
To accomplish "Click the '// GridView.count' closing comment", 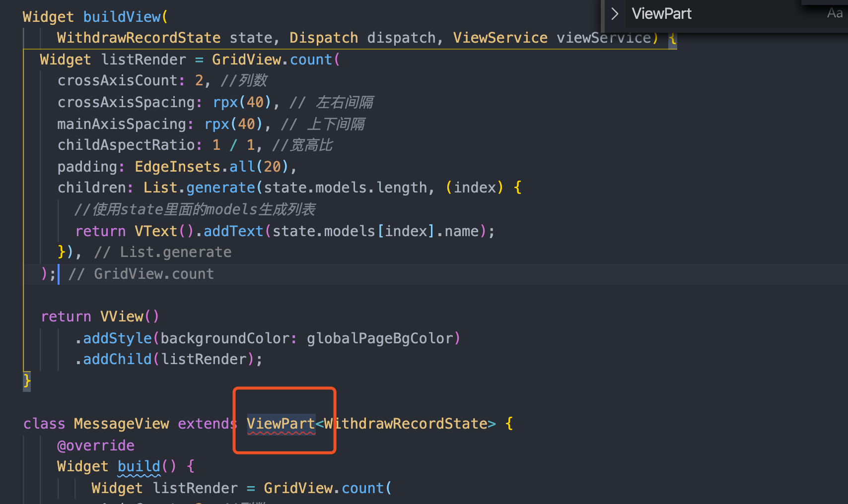I will 141,274.
